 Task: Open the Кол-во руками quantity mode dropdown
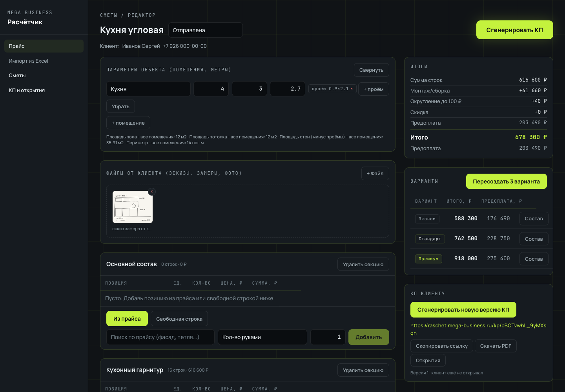262,337
